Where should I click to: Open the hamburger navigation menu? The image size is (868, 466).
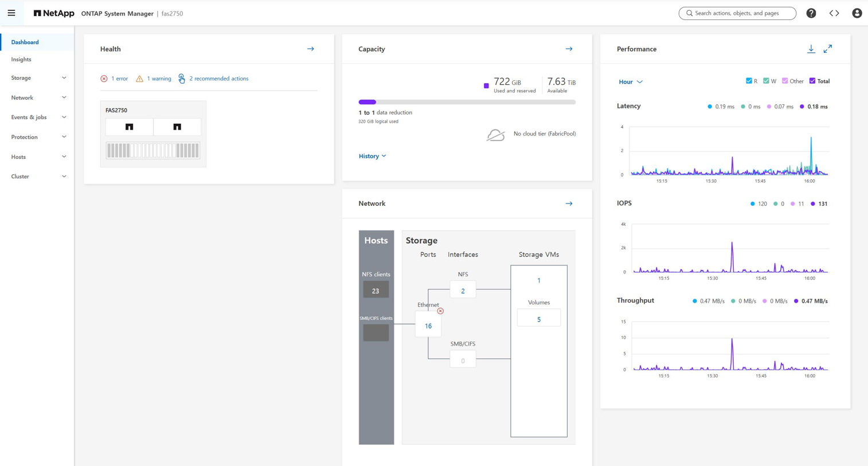coord(11,13)
